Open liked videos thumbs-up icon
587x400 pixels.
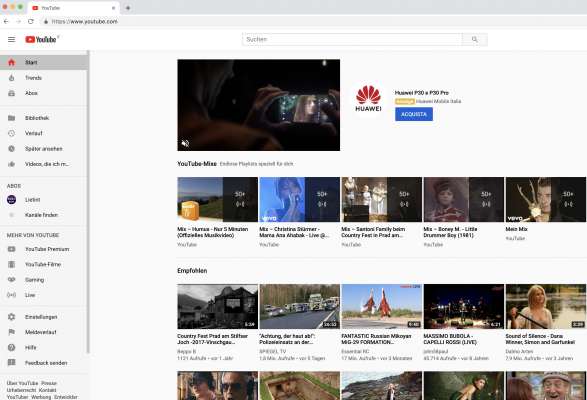12,164
